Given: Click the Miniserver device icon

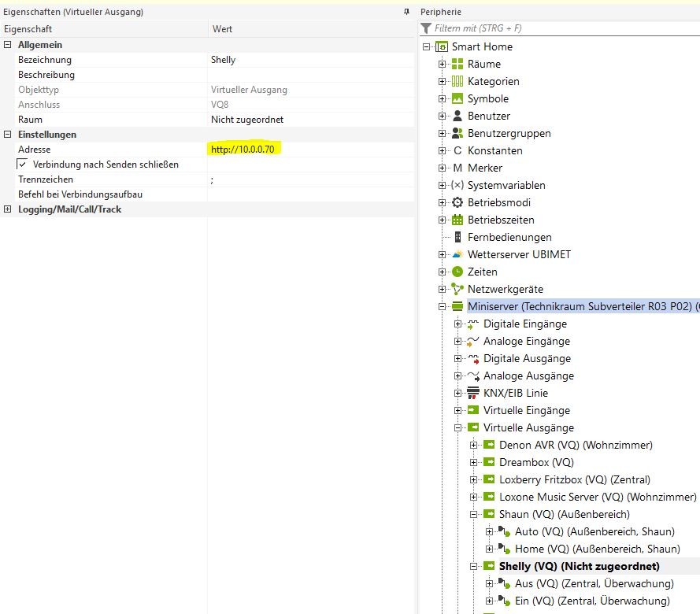Looking at the screenshot, I should (457, 306).
